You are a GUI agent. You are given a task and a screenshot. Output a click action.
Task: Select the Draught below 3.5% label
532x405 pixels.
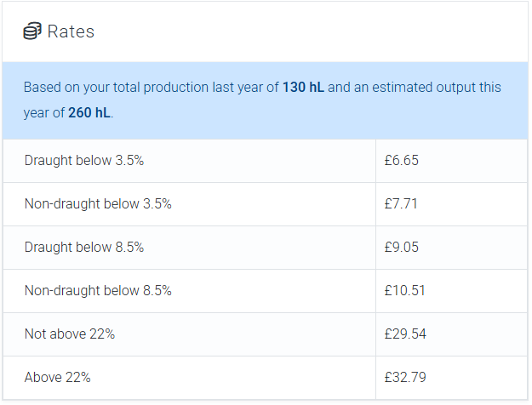[x=84, y=161]
